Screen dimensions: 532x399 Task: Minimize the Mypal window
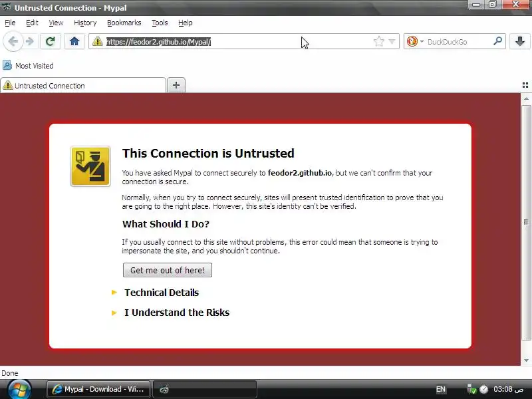(476, 5)
